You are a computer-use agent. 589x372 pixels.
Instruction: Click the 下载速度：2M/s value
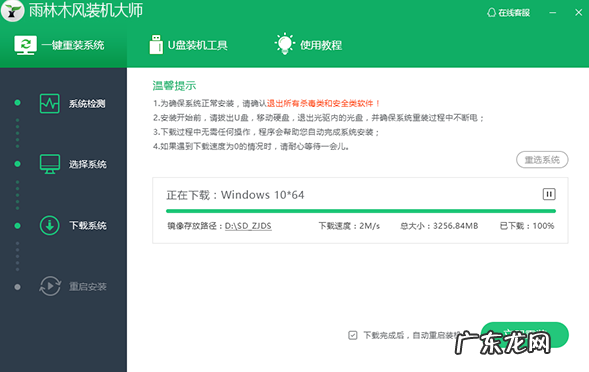pyautogui.click(x=349, y=226)
